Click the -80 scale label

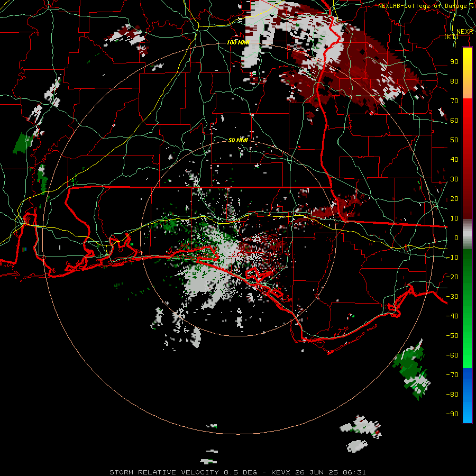452,395
